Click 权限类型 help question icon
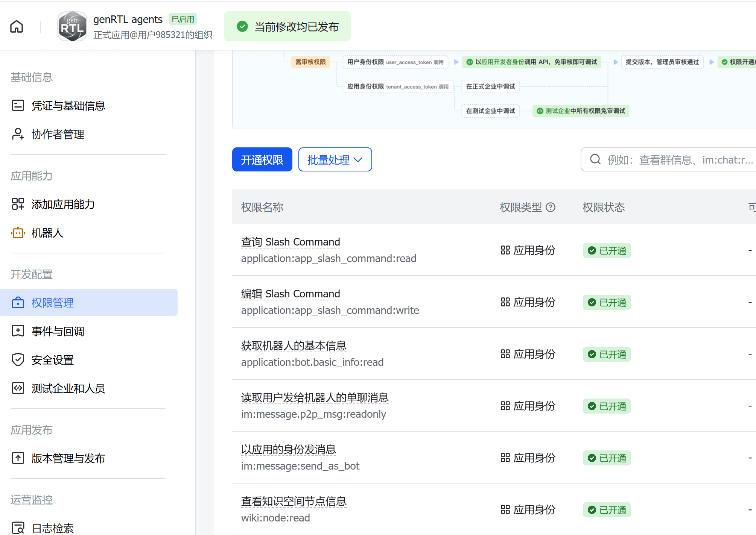The height and width of the screenshot is (535, 756). coord(551,207)
